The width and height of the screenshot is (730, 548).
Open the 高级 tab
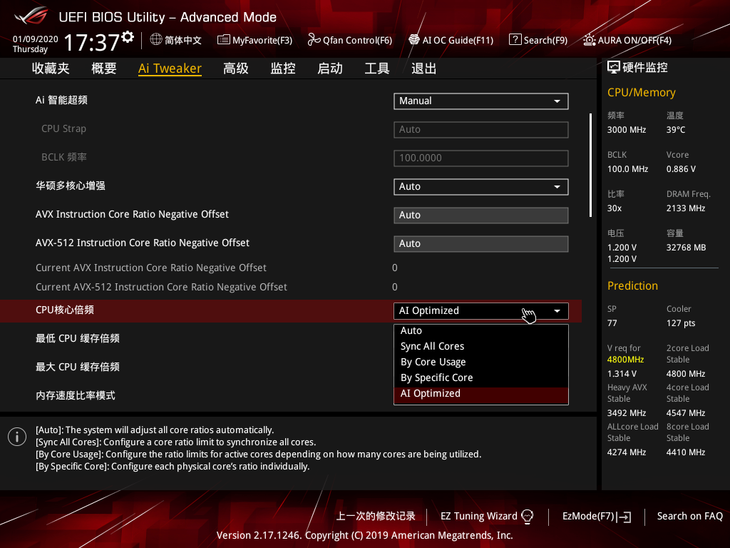(x=236, y=68)
